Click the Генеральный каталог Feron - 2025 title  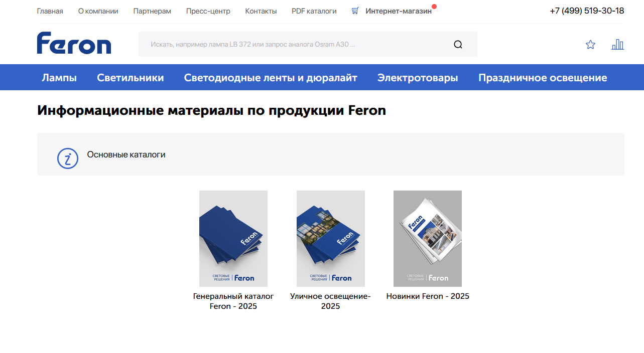(x=233, y=301)
